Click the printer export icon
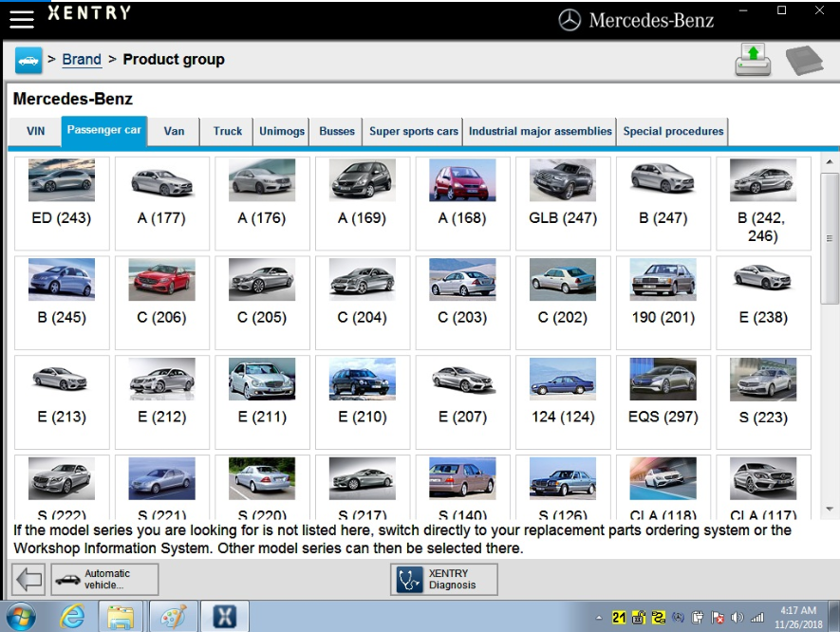The width and height of the screenshot is (840, 632). [753, 60]
